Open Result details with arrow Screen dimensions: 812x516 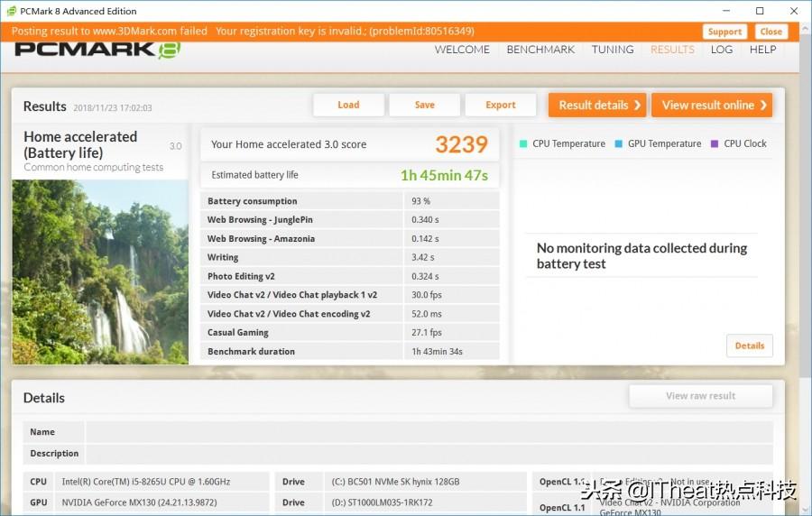pyautogui.click(x=597, y=105)
